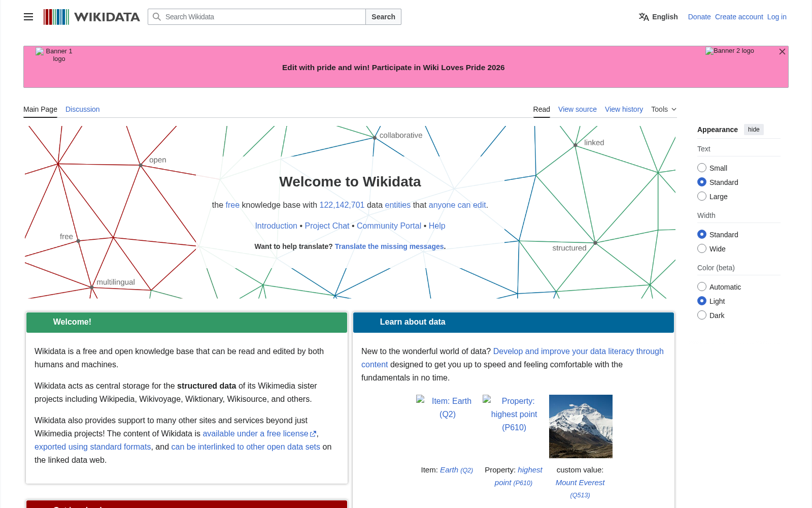The height and width of the screenshot is (508, 812).
Task: Open the highest point (P610) caption link
Action: click(518, 476)
